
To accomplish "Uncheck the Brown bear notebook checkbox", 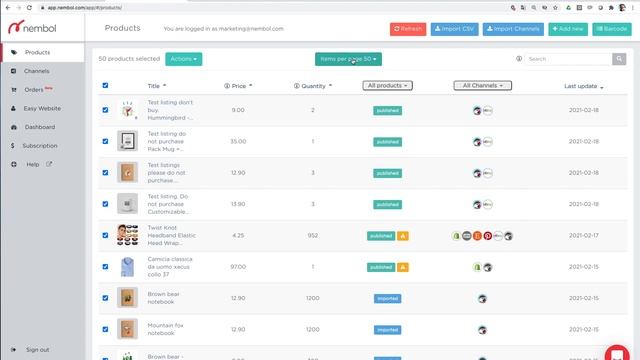I will point(105,298).
